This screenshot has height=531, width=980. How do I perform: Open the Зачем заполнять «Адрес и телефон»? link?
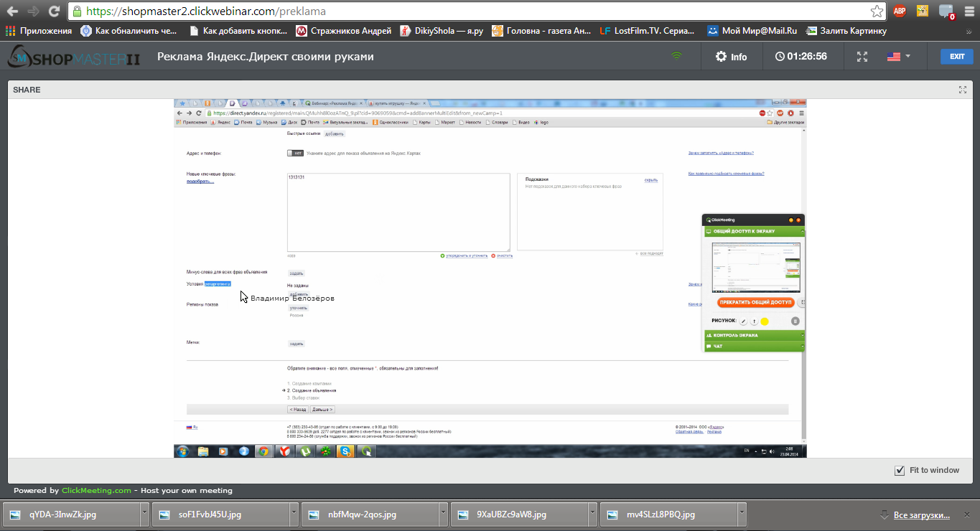tap(721, 153)
